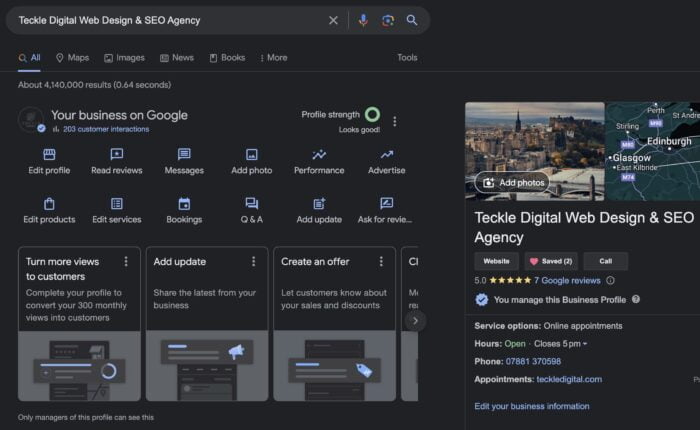700x430 pixels.
Task: Open the Bookings shortcut
Action: click(x=184, y=211)
